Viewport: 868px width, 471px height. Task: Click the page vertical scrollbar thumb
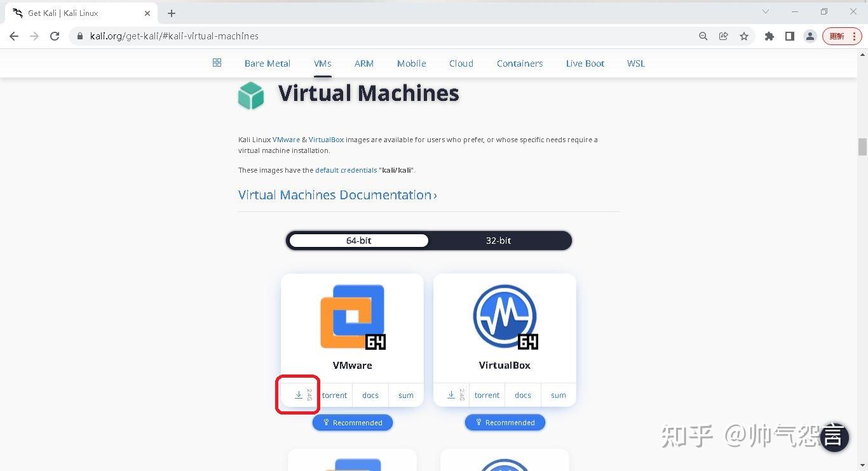point(862,147)
